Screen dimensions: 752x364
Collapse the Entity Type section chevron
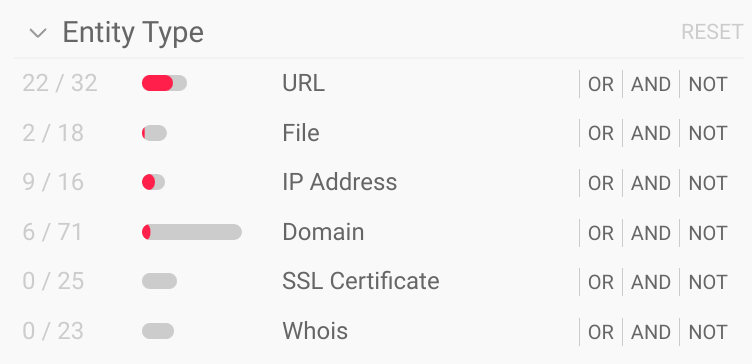(37, 33)
